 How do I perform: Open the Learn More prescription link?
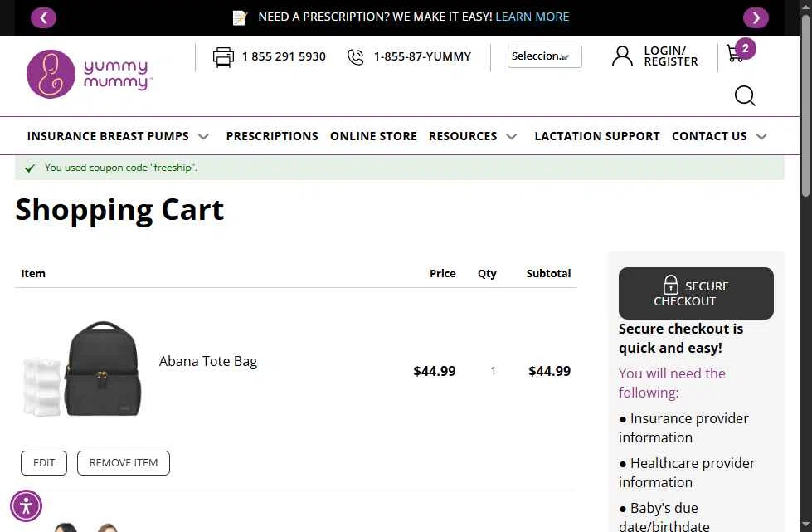click(532, 17)
